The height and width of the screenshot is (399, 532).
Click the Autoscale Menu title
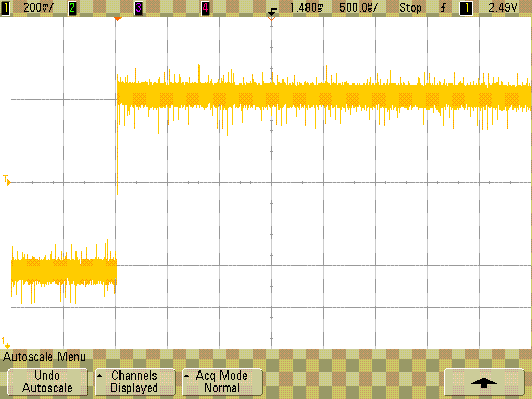[45, 357]
